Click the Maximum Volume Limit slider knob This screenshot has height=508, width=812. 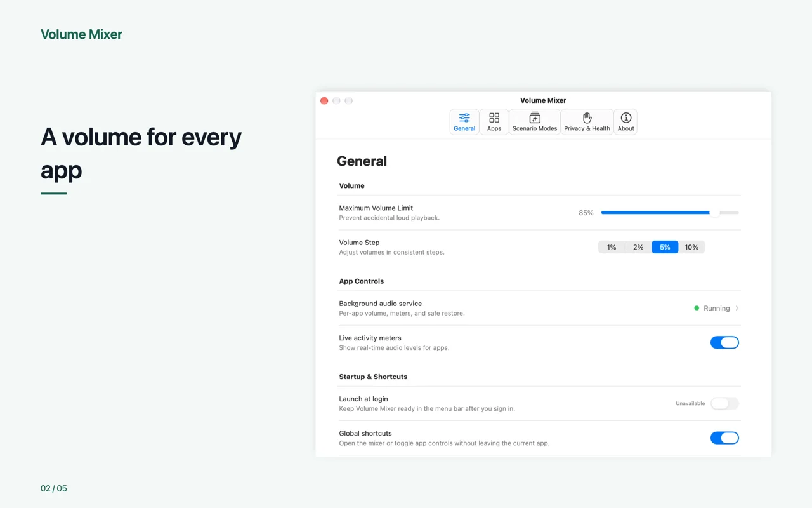(715, 213)
